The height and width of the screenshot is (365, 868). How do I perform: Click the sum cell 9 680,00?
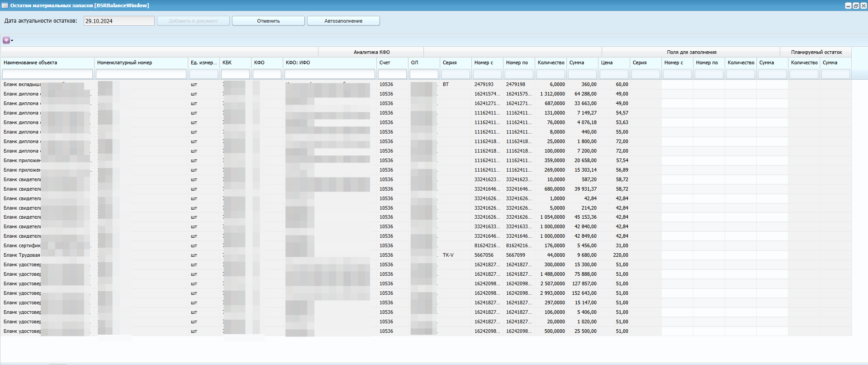point(587,255)
